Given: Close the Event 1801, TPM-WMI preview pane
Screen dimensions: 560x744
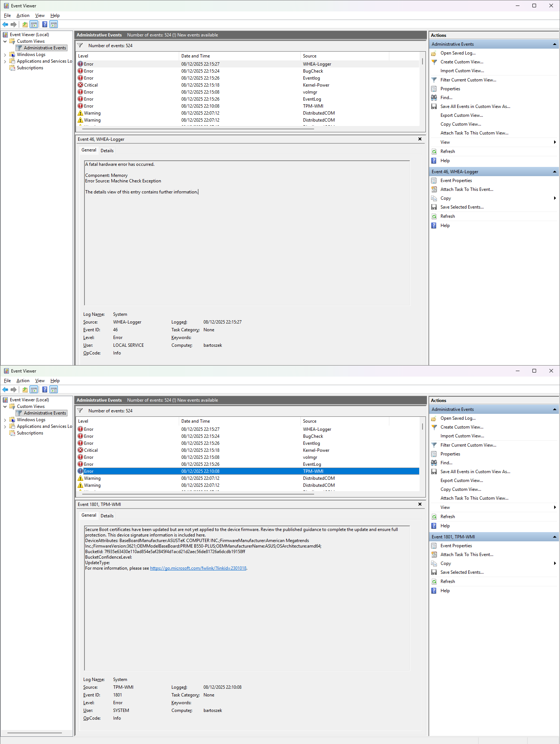Looking at the screenshot, I should [x=420, y=504].
